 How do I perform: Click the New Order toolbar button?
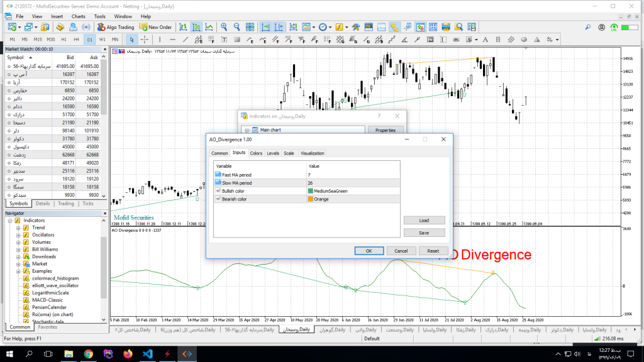click(155, 27)
